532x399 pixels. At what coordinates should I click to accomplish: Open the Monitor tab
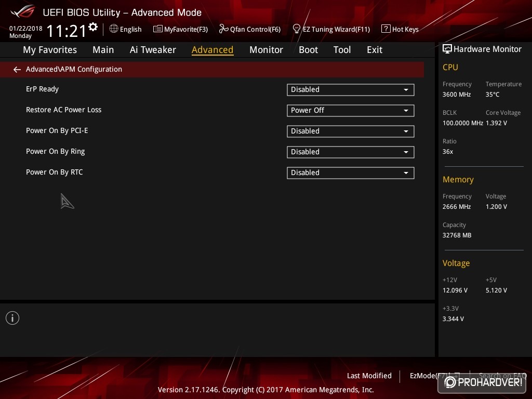pos(266,50)
